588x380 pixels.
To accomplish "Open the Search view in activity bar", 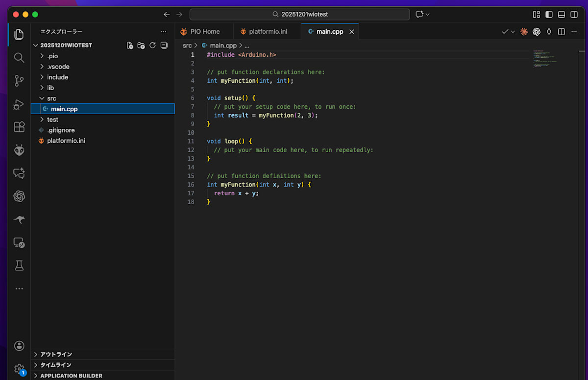I will click(x=19, y=58).
